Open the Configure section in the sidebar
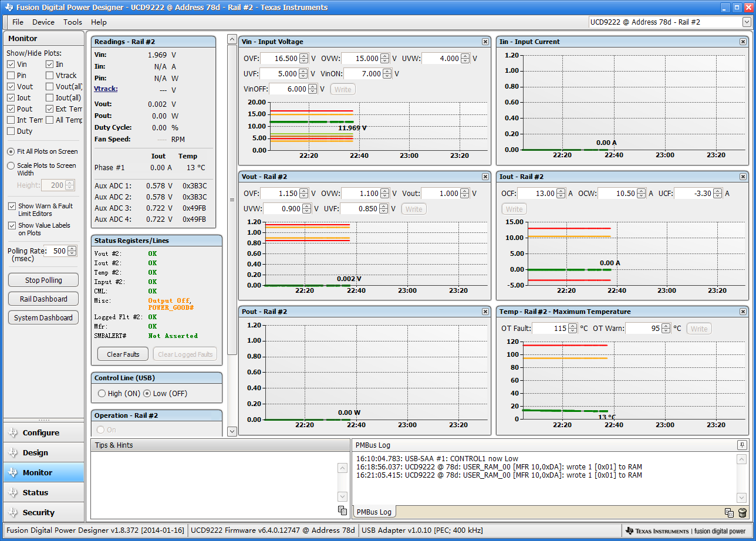The height and width of the screenshot is (541, 756). pos(43,433)
